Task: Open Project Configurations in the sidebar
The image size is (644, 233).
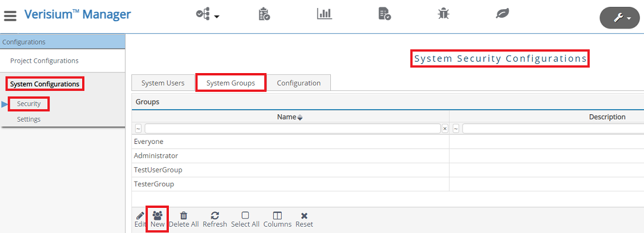Action: (44, 61)
